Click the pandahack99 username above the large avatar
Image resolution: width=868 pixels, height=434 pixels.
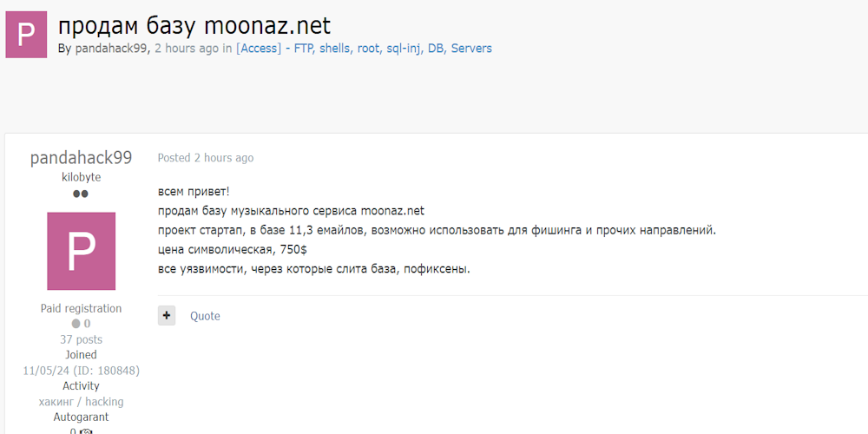[x=81, y=158]
